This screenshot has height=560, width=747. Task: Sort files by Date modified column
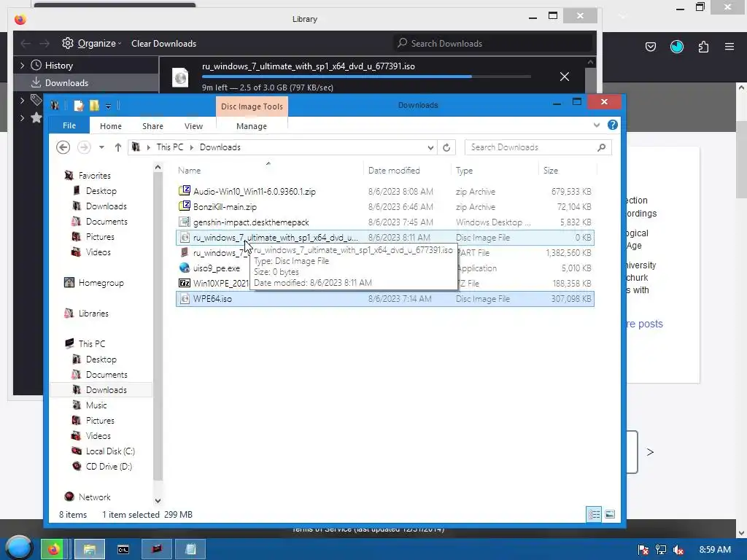tap(394, 171)
